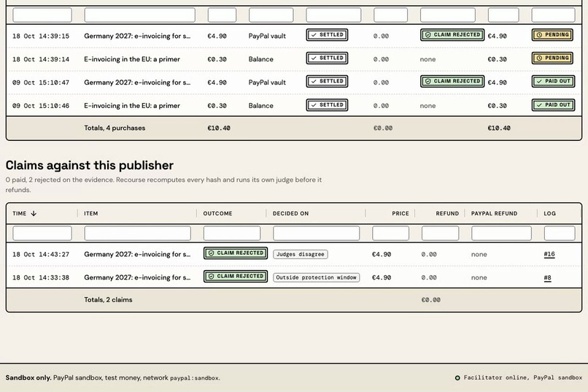This screenshot has width=588, height=392.
Task: Focus the claims PAYPAL REFUND filter field
Action: (501, 234)
